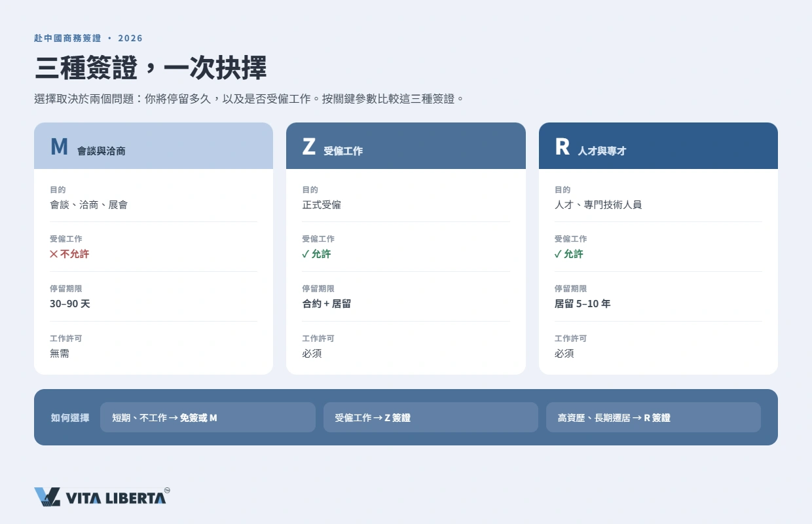Click the 會談與洽商 header title

[x=101, y=151]
